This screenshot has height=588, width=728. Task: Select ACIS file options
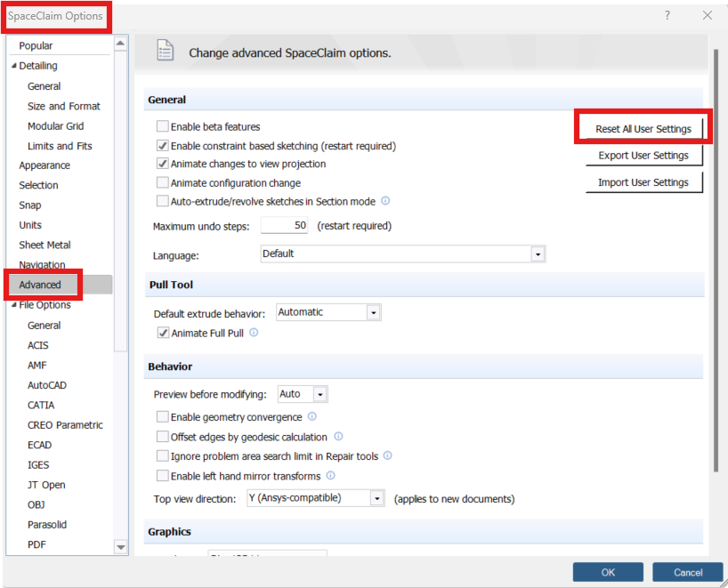click(38, 345)
